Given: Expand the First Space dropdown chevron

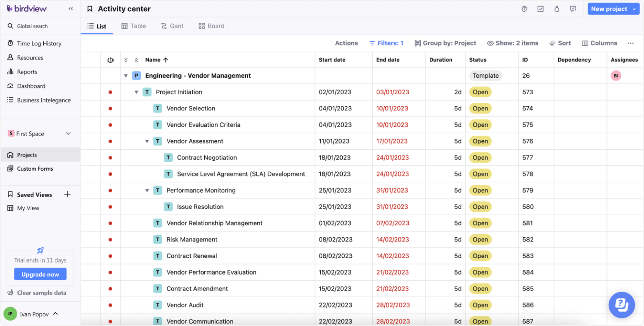Looking at the screenshot, I should tap(69, 133).
